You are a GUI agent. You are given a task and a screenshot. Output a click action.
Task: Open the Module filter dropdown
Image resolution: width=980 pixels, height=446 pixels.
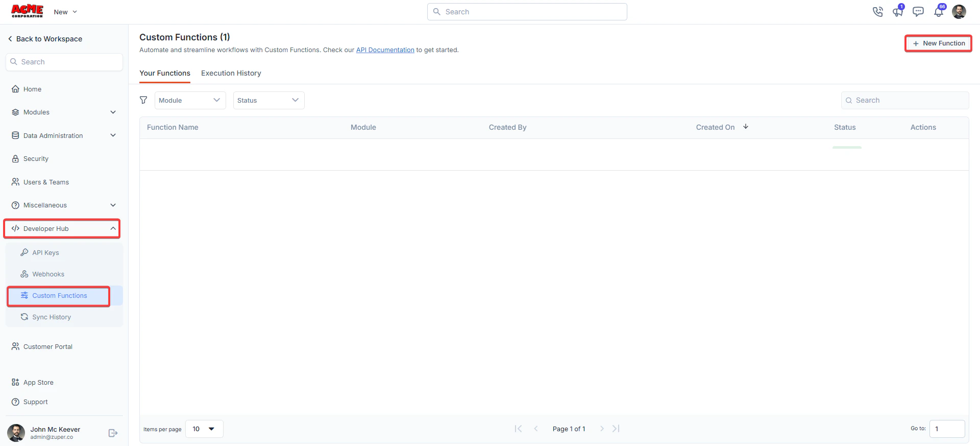tap(190, 100)
